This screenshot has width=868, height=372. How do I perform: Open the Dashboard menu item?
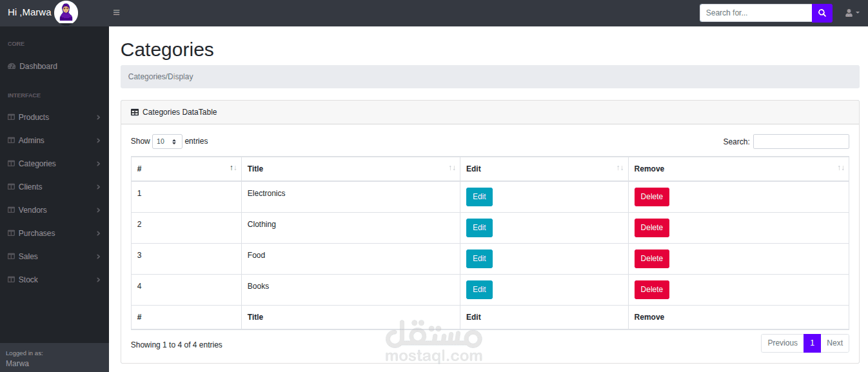pyautogui.click(x=54, y=66)
